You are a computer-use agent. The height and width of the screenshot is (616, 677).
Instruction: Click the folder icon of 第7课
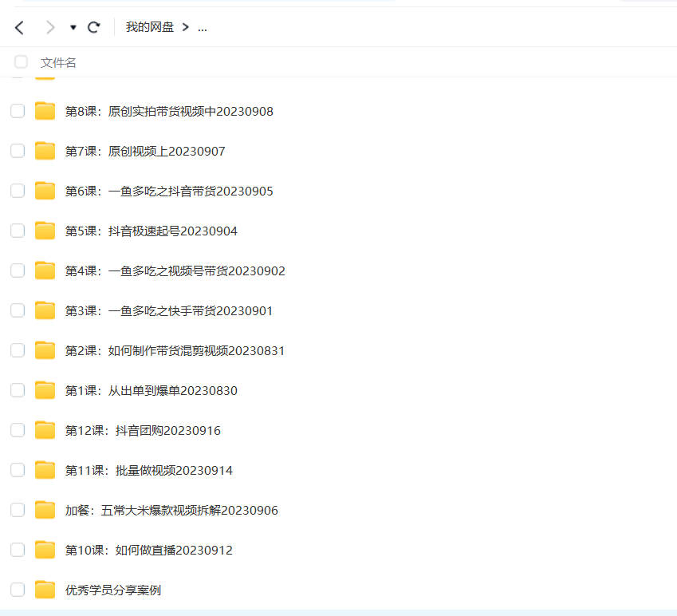tap(45, 150)
